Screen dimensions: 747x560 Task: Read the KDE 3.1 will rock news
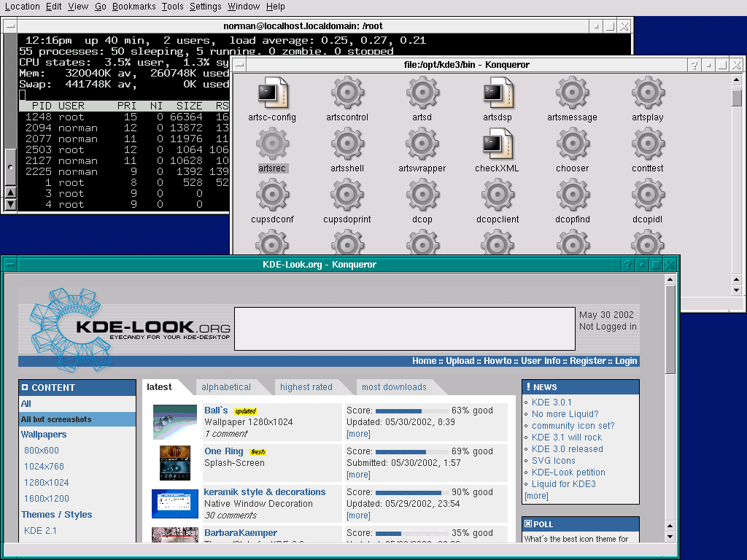566,437
